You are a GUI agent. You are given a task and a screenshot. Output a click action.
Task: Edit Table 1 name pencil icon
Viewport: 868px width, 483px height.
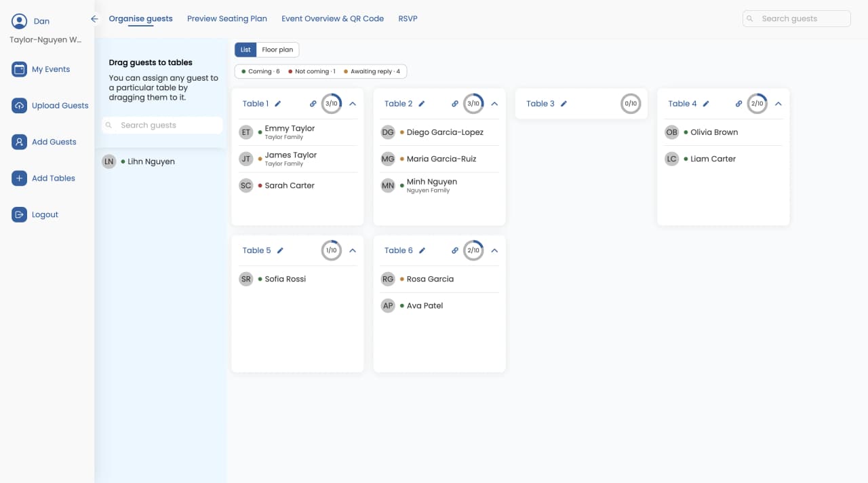pos(278,104)
